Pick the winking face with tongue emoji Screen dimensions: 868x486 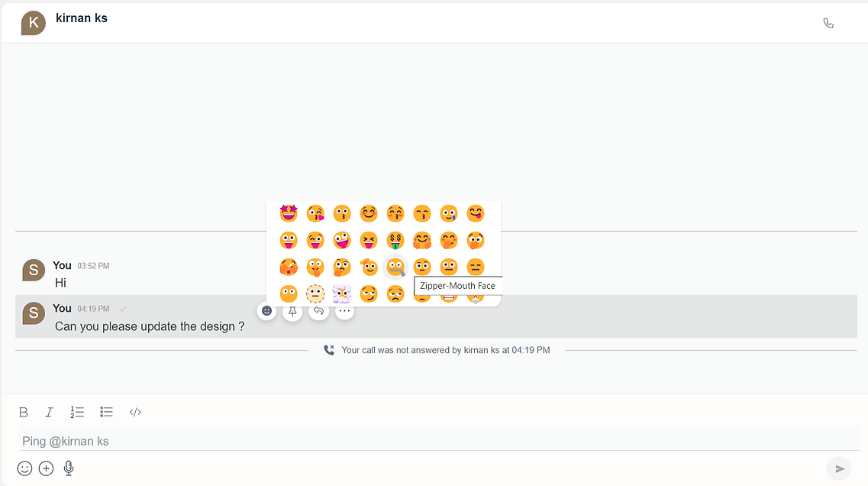pyautogui.click(x=315, y=240)
